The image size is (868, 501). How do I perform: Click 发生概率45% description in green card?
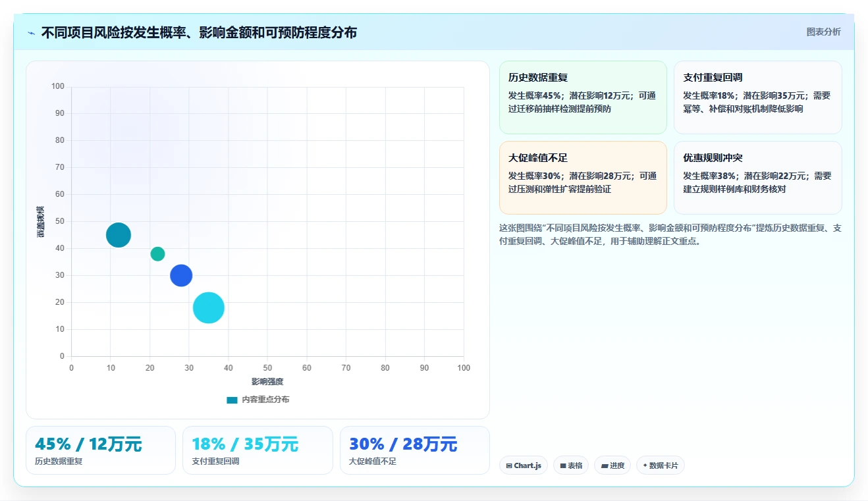(x=582, y=102)
